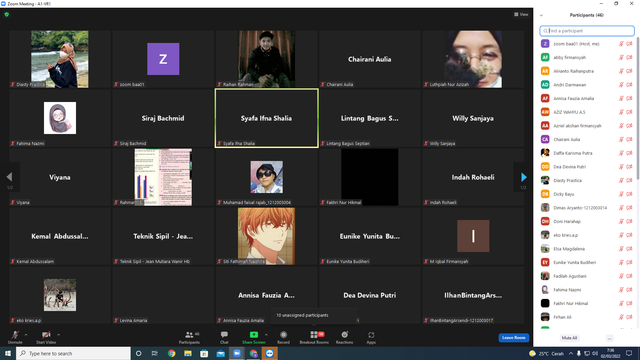Select Eunike Yunita Budiheri in participant list
Image resolution: width=640 pixels, height=360 pixels.
pos(587,262)
